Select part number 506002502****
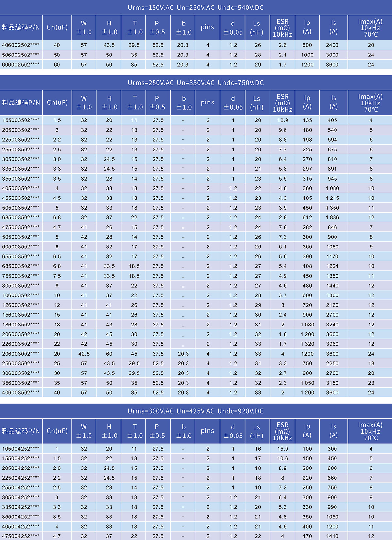The height and width of the screenshot is (540, 392). pos(21,55)
